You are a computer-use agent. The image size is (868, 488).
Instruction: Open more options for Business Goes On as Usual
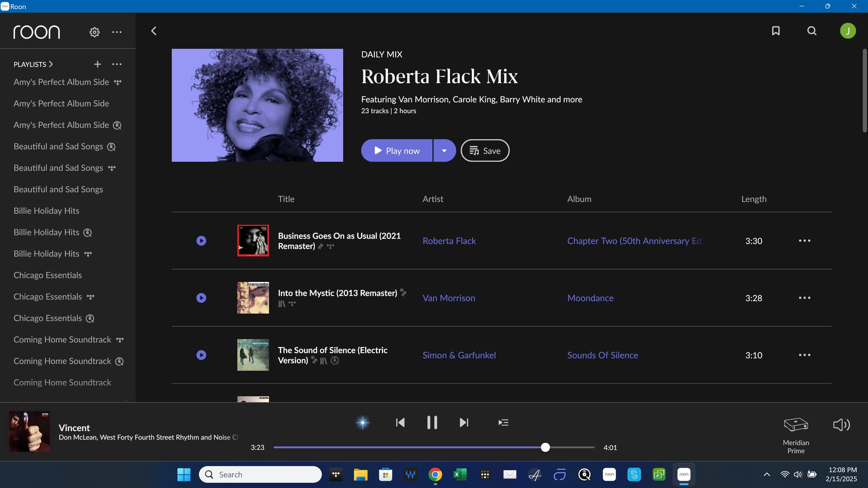(804, 241)
